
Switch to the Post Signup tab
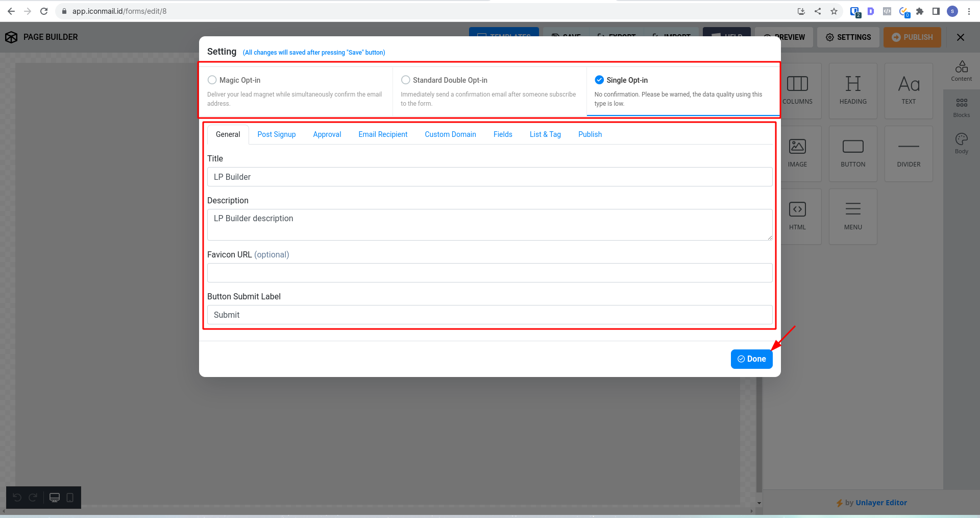coord(277,134)
